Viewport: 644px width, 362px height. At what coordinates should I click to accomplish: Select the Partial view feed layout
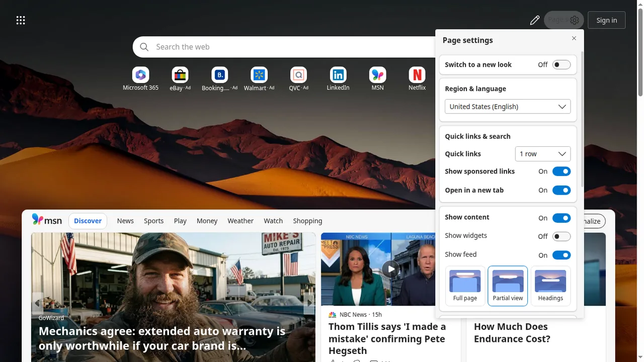pyautogui.click(x=508, y=286)
